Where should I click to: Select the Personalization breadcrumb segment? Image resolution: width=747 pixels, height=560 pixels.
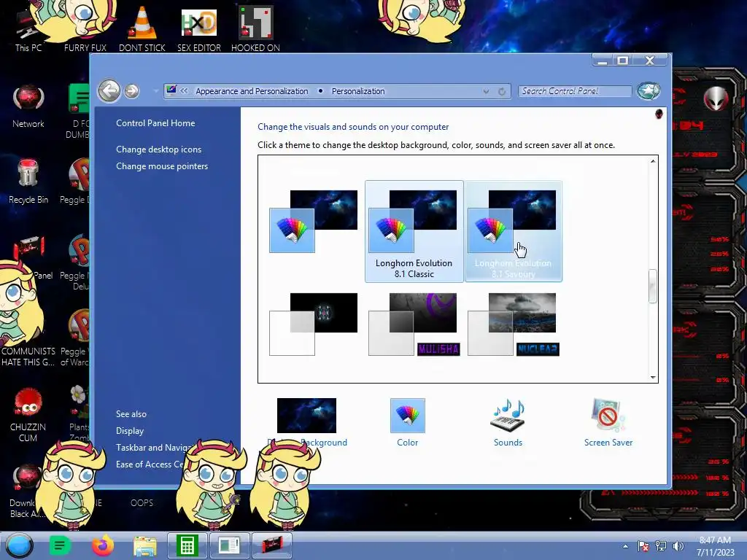(358, 91)
